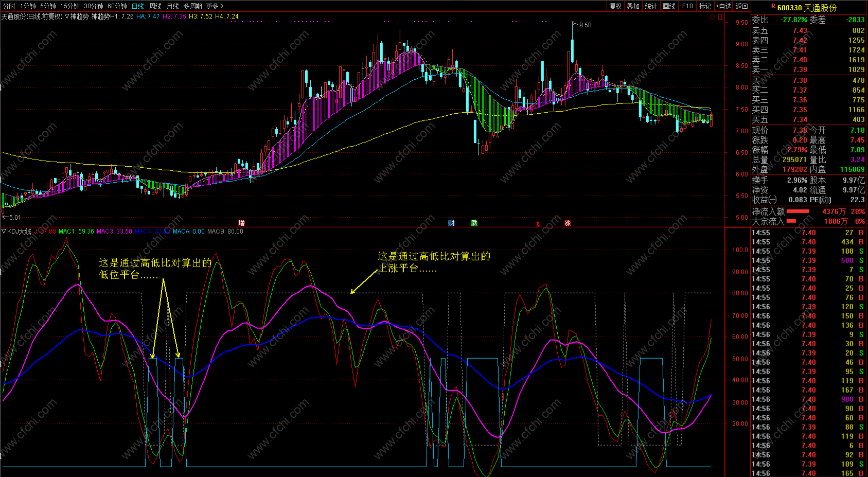Click the 总量 value 295071
The width and height of the screenshot is (868, 477).
click(794, 160)
